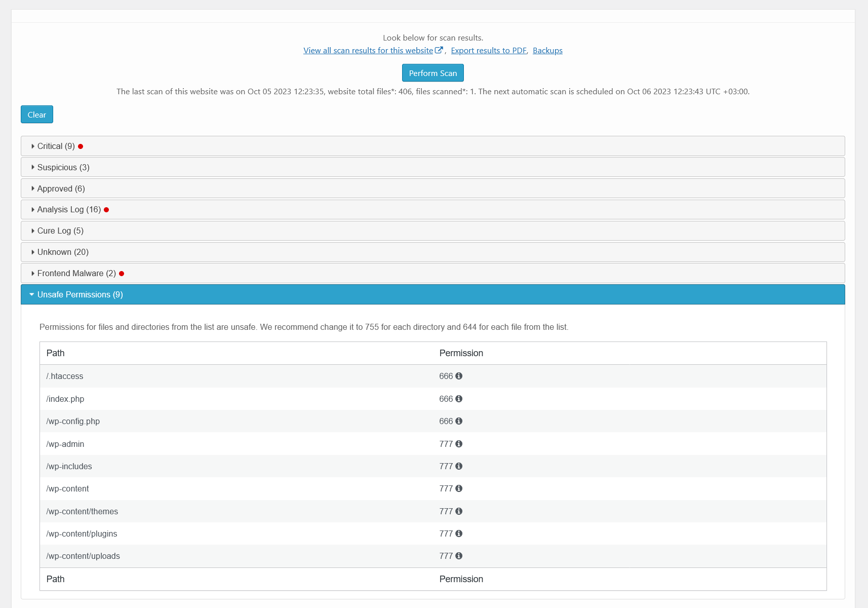Screen dimensions: 868x608
Task: Click the red dot beside Critical (9)
Action: click(x=81, y=146)
